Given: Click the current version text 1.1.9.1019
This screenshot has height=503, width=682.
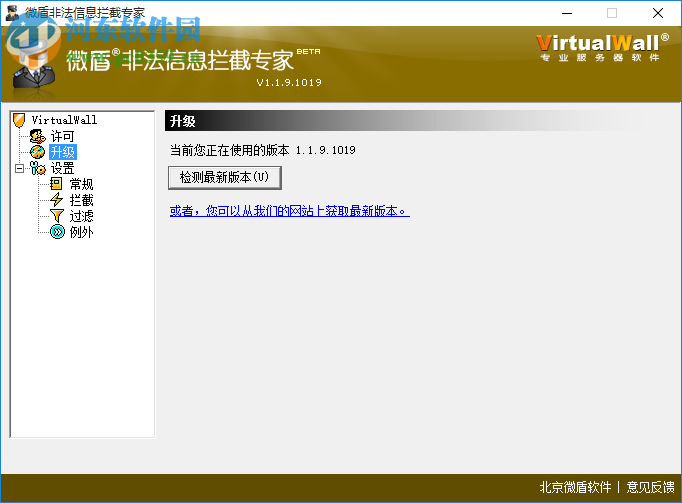Looking at the screenshot, I should 325,150.
